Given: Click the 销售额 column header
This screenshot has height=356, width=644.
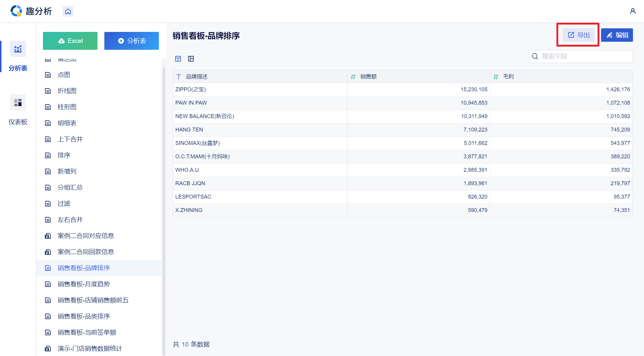Looking at the screenshot, I should point(369,77).
